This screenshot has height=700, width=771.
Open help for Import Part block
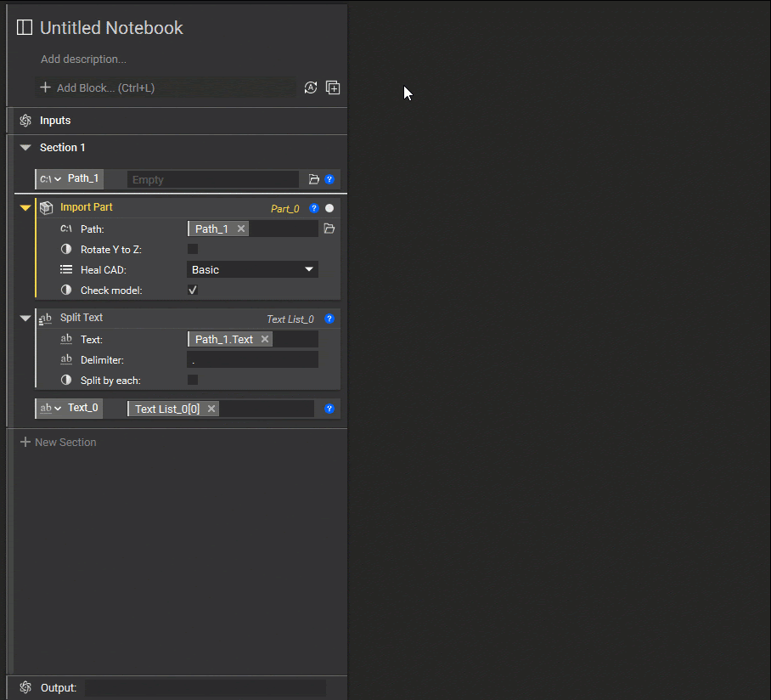(313, 208)
